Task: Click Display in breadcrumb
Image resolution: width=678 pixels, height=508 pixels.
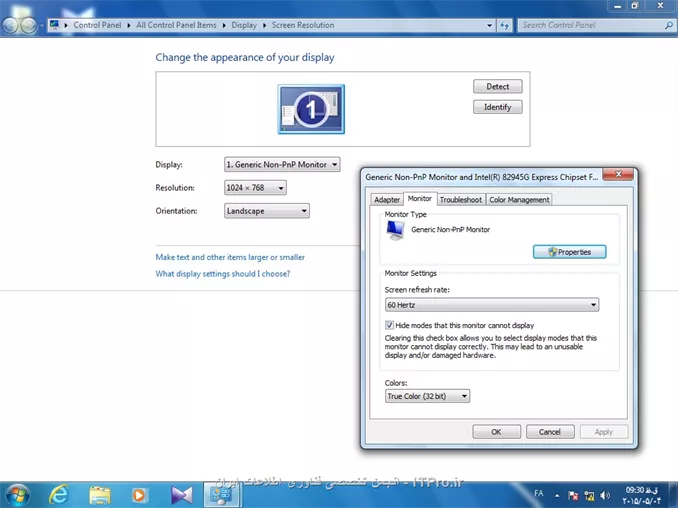Action: pyautogui.click(x=244, y=25)
